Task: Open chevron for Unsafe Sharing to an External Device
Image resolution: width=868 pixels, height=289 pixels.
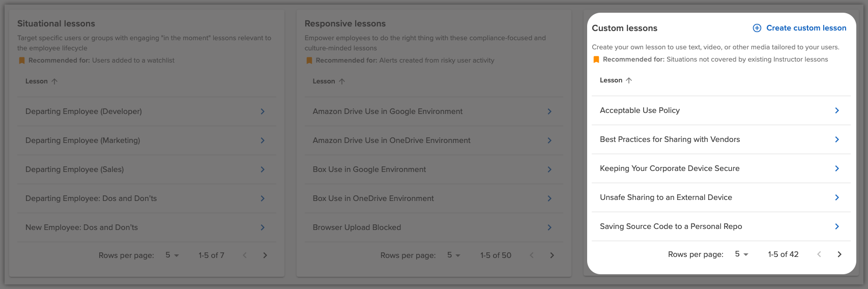Action: (x=836, y=197)
